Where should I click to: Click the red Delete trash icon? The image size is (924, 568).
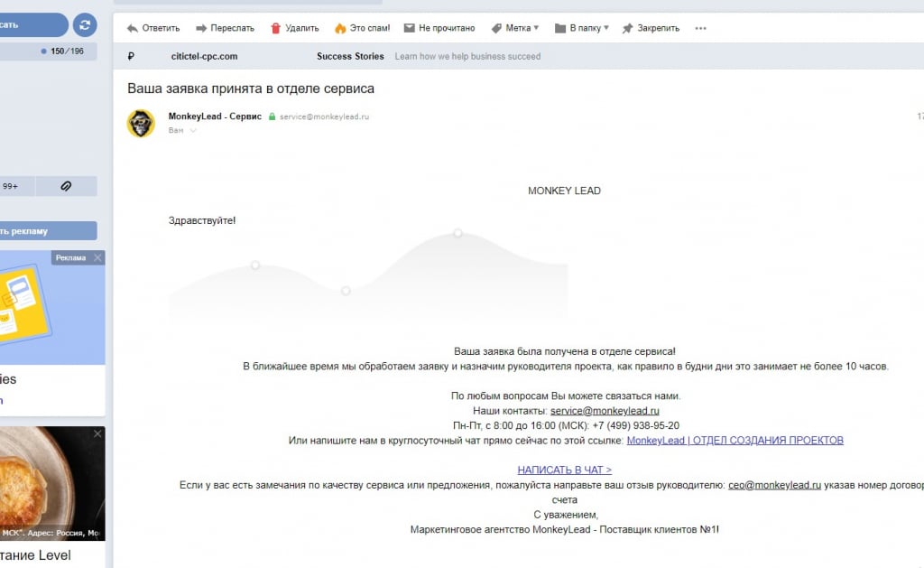click(275, 28)
